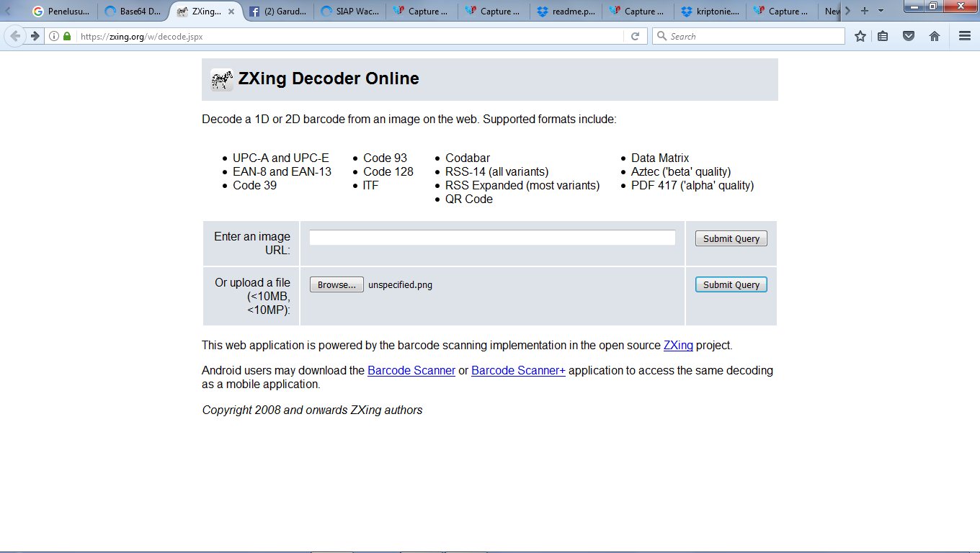Click the ITF list item

(371, 185)
